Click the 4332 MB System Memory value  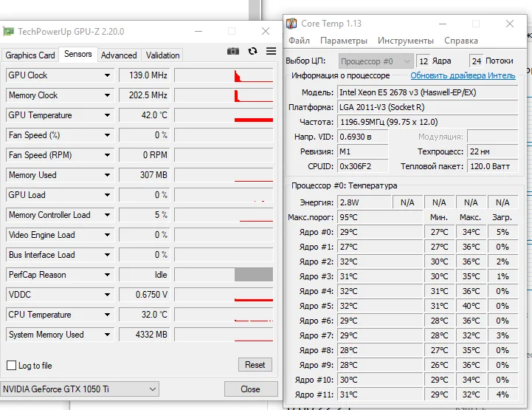144,335
